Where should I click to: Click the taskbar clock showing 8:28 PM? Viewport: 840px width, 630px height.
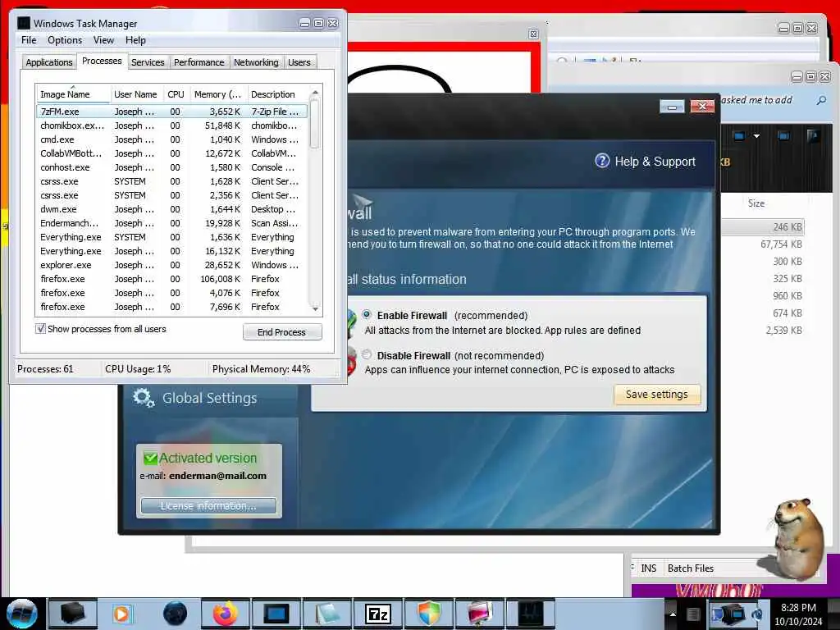point(798,614)
